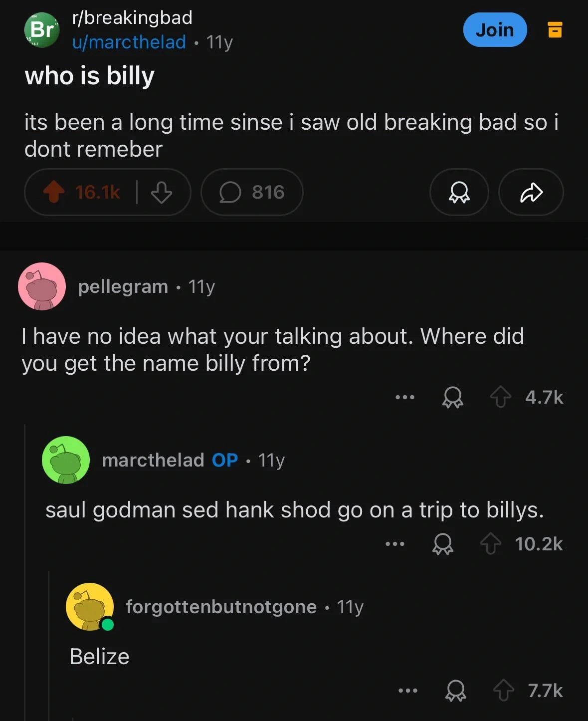Award pellegram's comment
The width and height of the screenshot is (588, 721).
click(453, 398)
